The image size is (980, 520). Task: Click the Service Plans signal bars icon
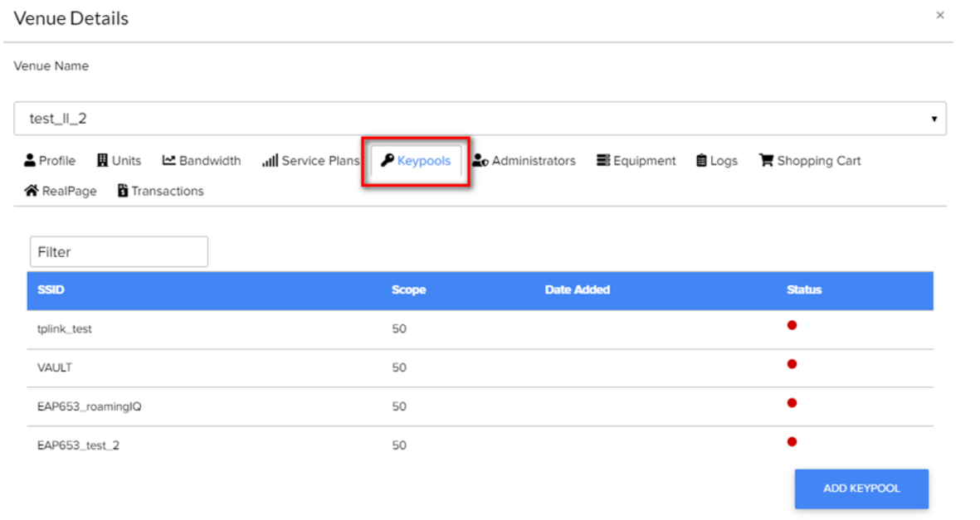[x=270, y=161]
